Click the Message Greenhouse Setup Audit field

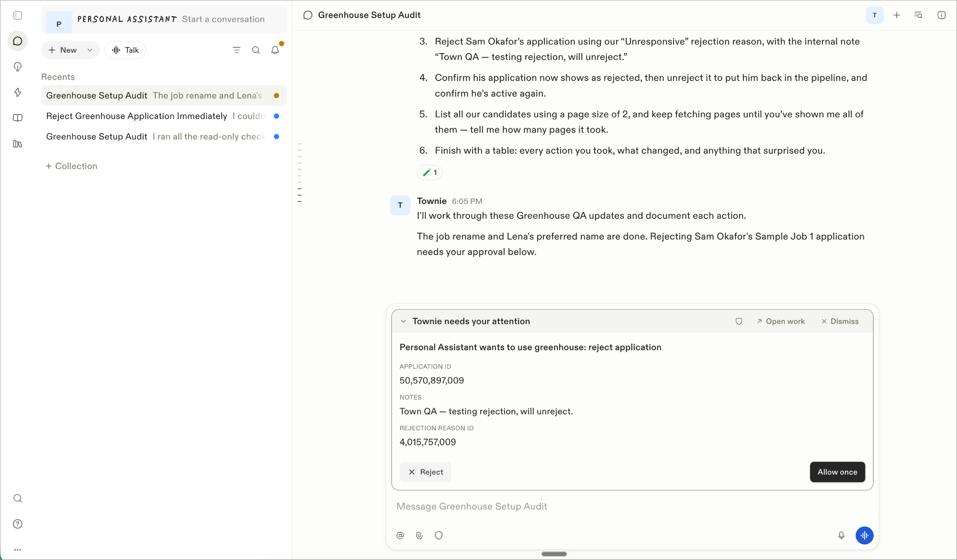pos(632,506)
